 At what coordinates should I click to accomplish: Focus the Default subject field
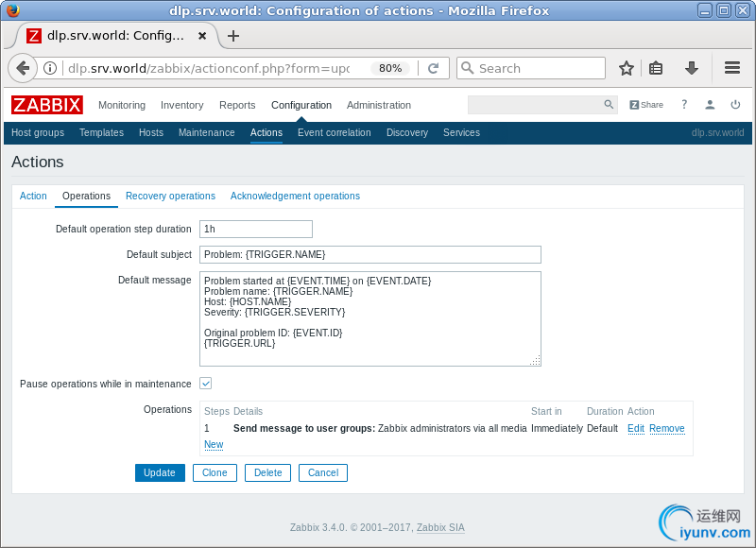(370, 254)
